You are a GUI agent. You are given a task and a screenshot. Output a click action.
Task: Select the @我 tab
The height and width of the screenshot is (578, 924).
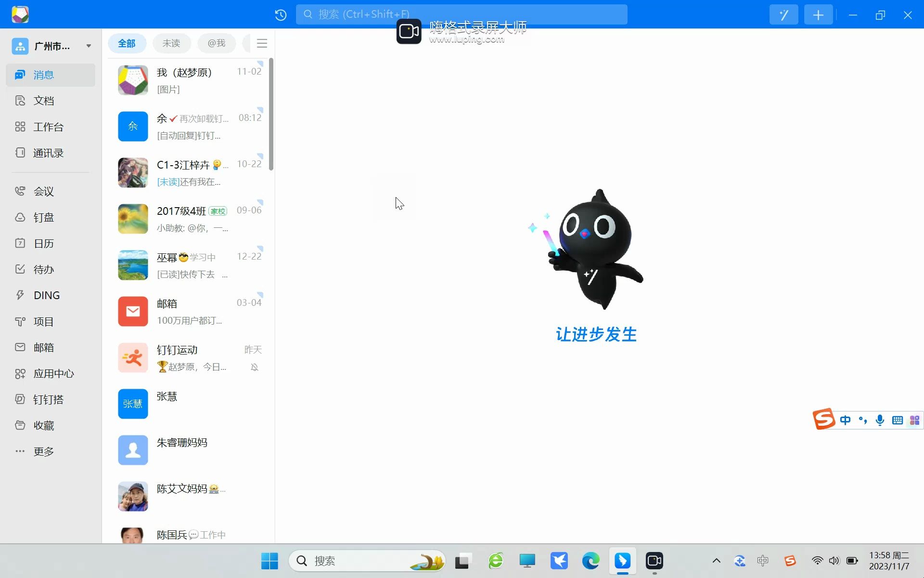tap(217, 43)
